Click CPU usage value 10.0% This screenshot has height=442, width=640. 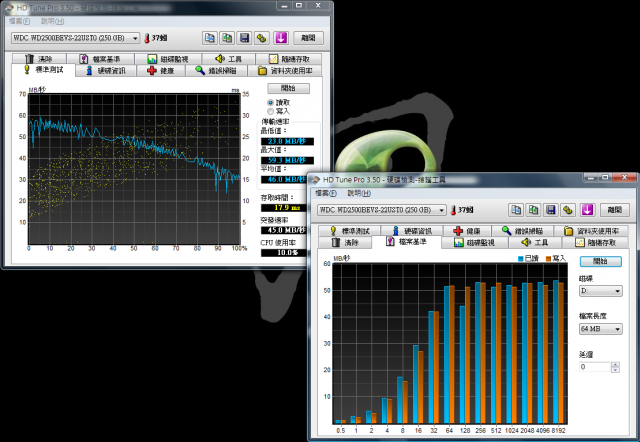(284, 253)
